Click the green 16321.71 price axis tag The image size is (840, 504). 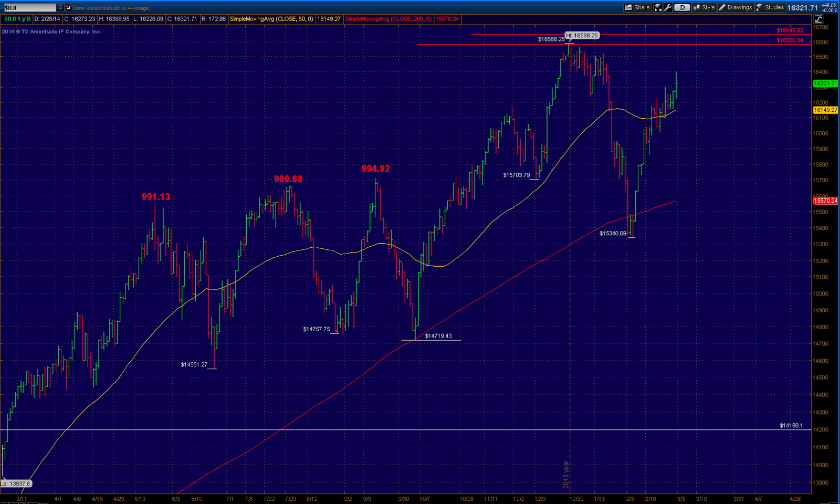[825, 83]
